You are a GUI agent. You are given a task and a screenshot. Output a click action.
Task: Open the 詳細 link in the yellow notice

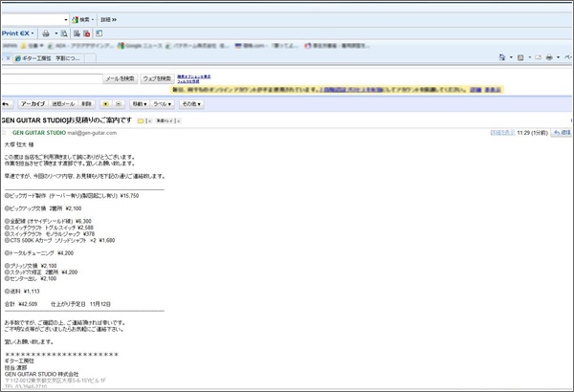(475, 90)
